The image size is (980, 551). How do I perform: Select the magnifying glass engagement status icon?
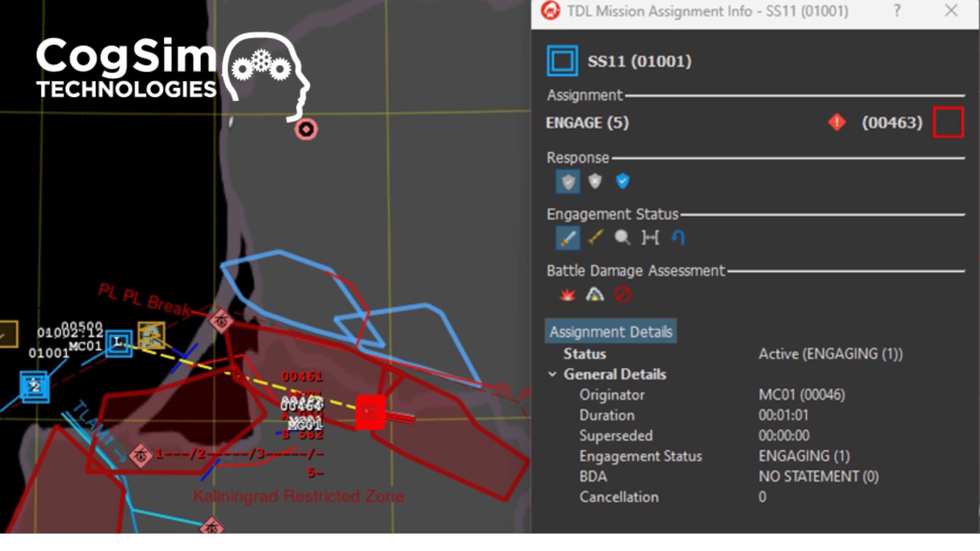(622, 237)
